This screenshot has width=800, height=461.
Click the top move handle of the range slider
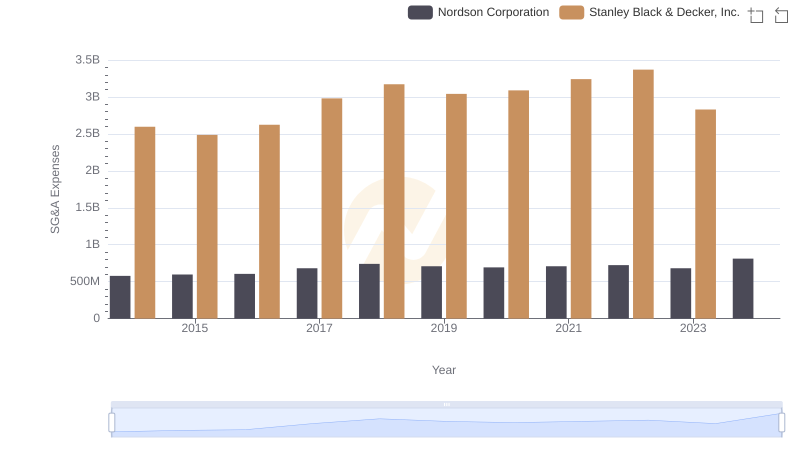[446, 404]
